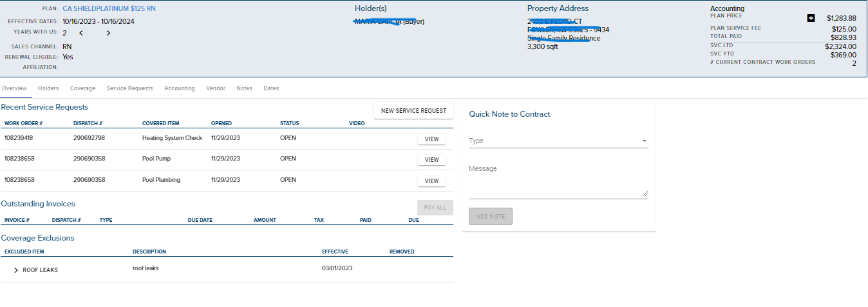Click the CA ShieldPlatinum $125 RN plan link
This screenshot has width=868, height=307.
pos(109,9)
